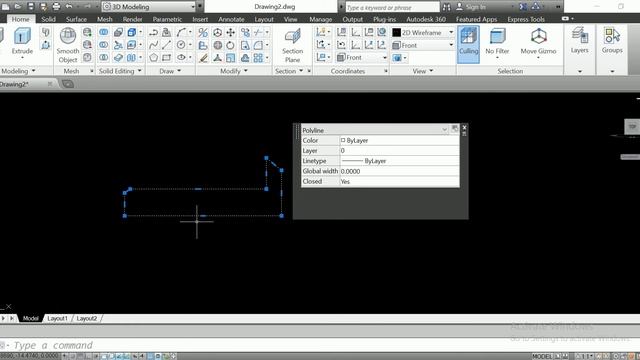
Task: Select the 3D Rotate modify tool
Action: coord(218,45)
